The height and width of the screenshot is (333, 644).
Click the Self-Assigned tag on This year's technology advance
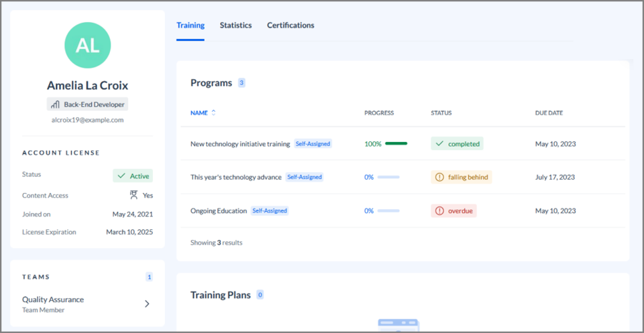point(305,177)
